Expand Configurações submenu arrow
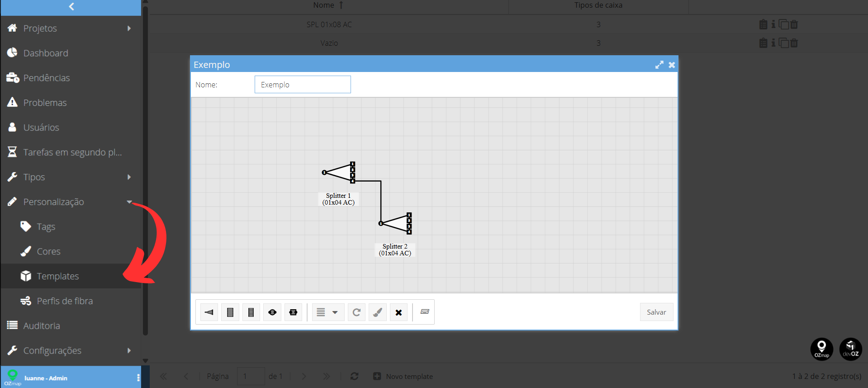 (129, 350)
